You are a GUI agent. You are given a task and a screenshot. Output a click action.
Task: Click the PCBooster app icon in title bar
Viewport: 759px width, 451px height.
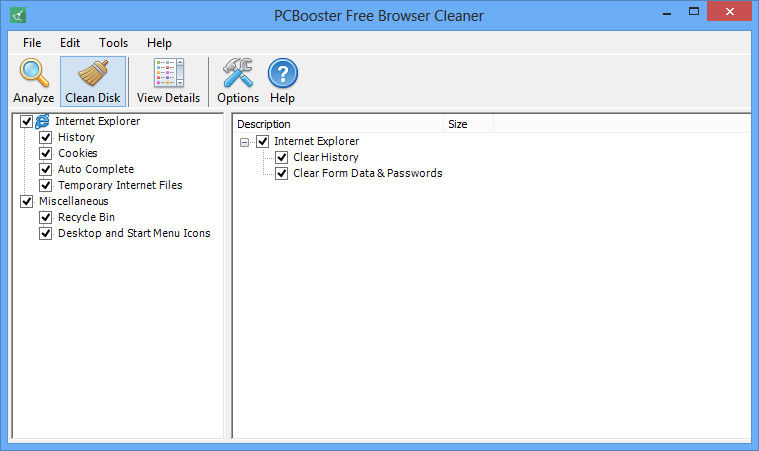click(x=18, y=15)
